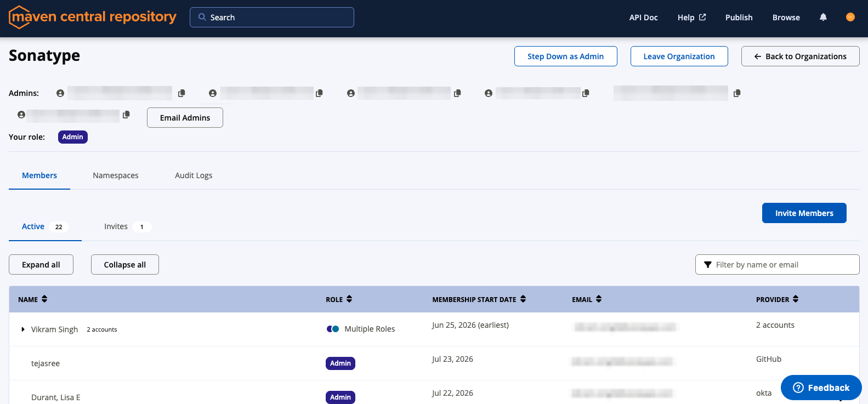Switch to the Invites sub-tab
The image size is (868, 404).
(127, 226)
